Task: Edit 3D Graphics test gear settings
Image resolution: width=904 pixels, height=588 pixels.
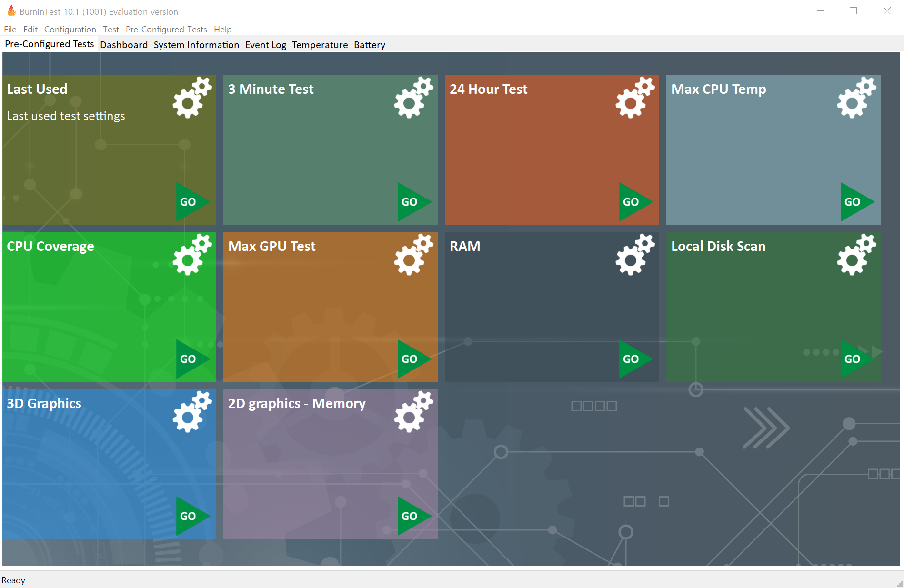Action: [x=192, y=412]
